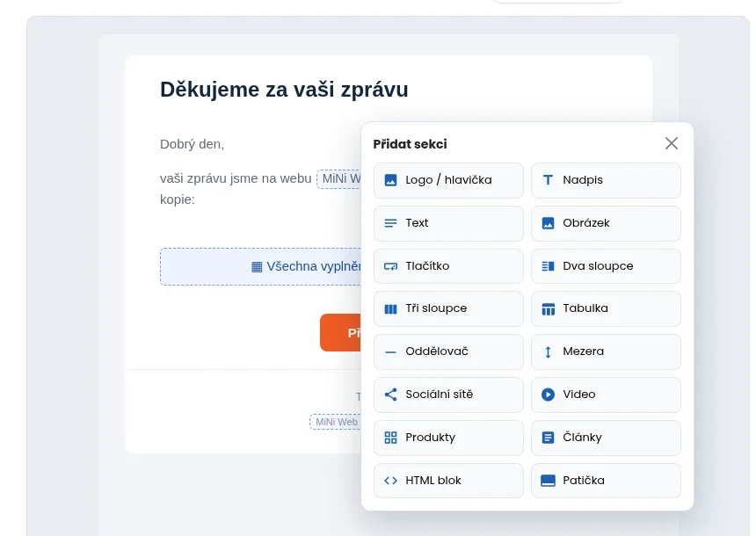This screenshot has height=536, width=756.
Task: Click the orange button in the email preview
Action: tap(341, 333)
